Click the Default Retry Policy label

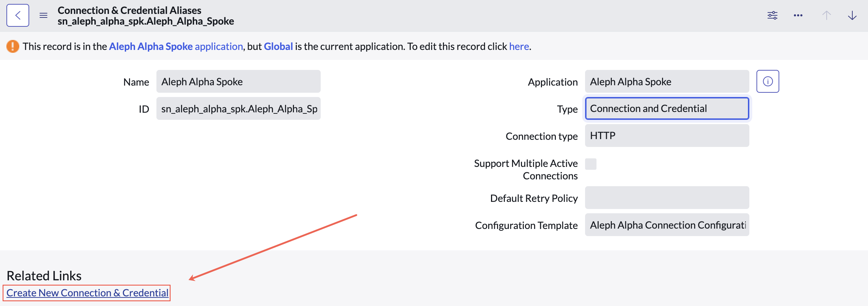pyautogui.click(x=534, y=198)
